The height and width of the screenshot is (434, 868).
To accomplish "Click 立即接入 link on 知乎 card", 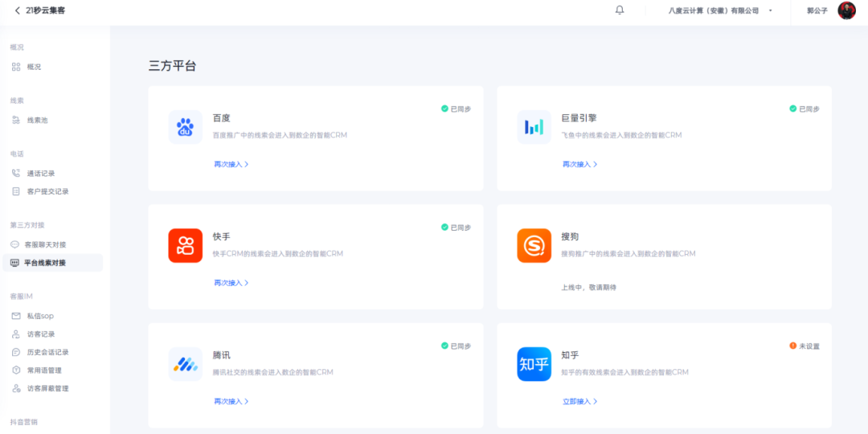I will point(579,401).
